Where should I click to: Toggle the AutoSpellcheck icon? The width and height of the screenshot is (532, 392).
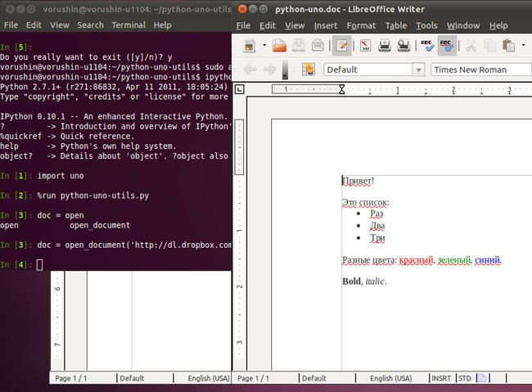[x=447, y=46]
